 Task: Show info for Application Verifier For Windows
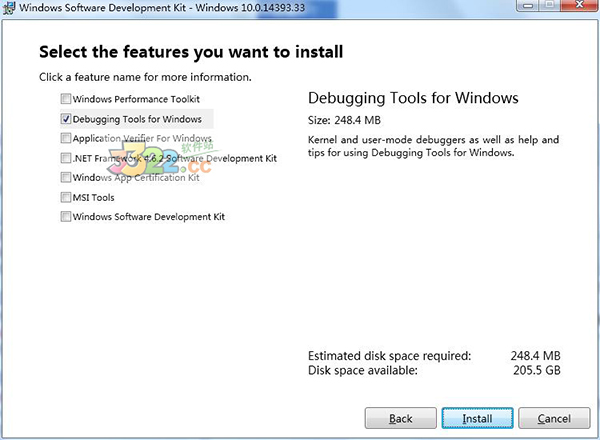pyautogui.click(x=142, y=138)
